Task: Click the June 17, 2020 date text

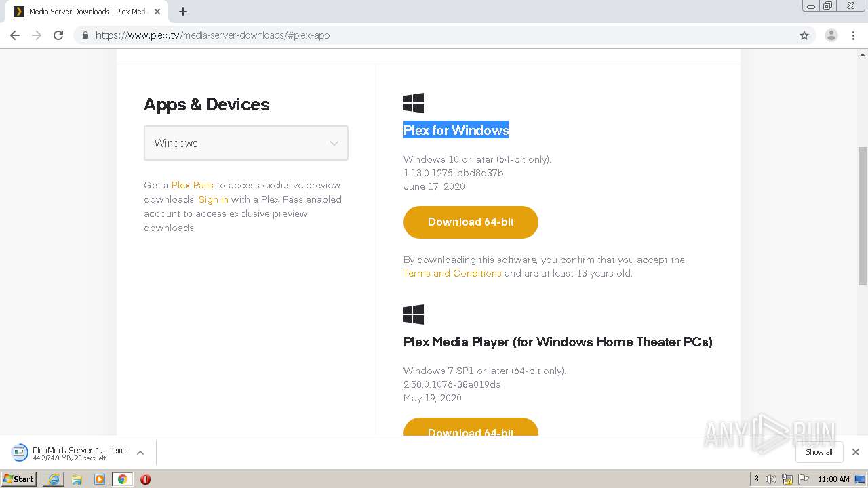Action: (x=434, y=186)
